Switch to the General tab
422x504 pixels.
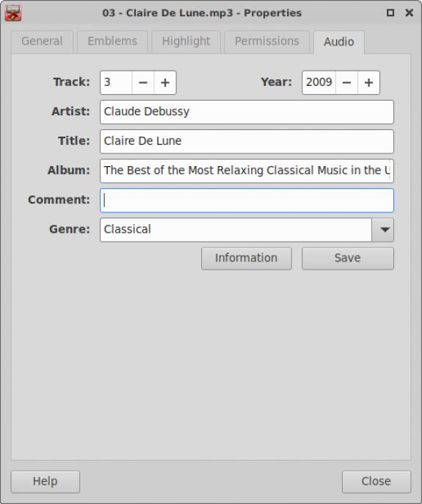click(42, 41)
